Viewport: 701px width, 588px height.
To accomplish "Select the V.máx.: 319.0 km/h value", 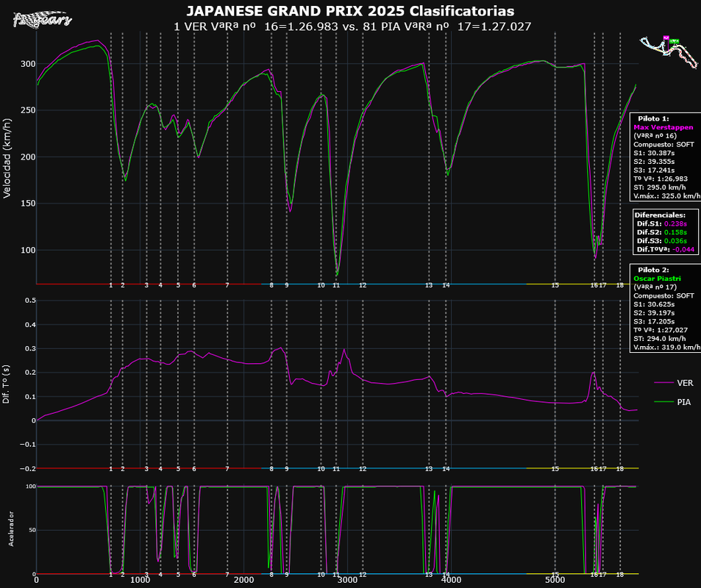I will [x=667, y=347].
